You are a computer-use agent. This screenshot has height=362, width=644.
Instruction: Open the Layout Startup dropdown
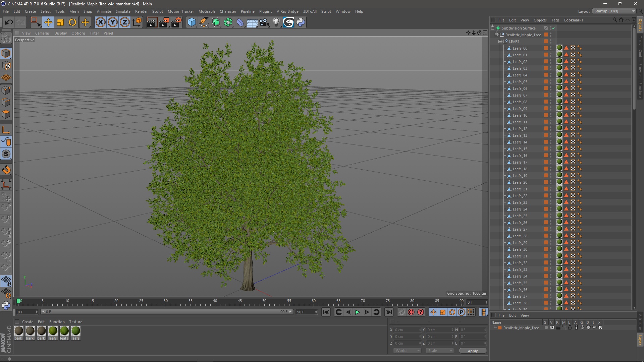[x=614, y=11]
